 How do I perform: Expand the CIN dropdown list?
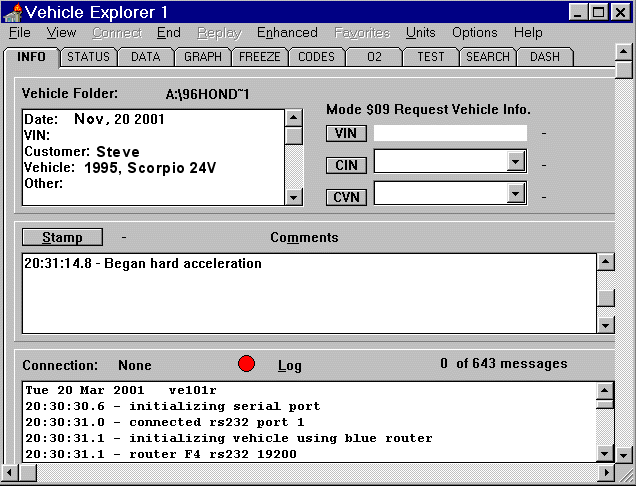click(x=516, y=162)
